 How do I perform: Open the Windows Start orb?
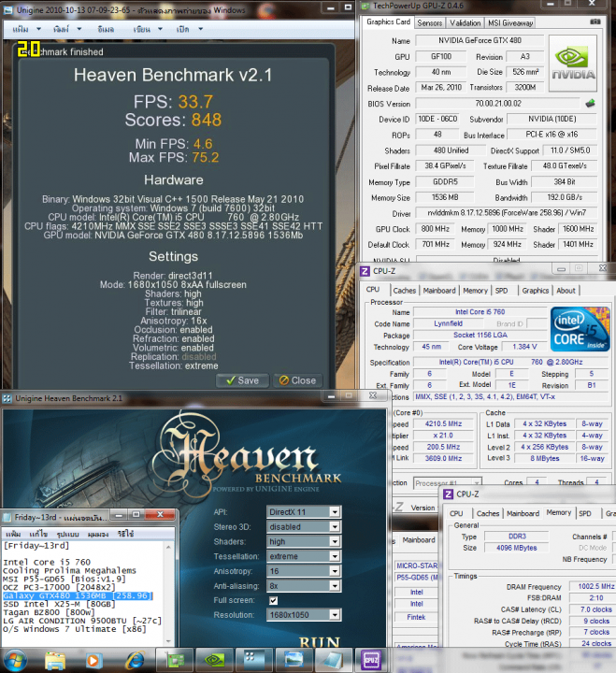coord(16,660)
